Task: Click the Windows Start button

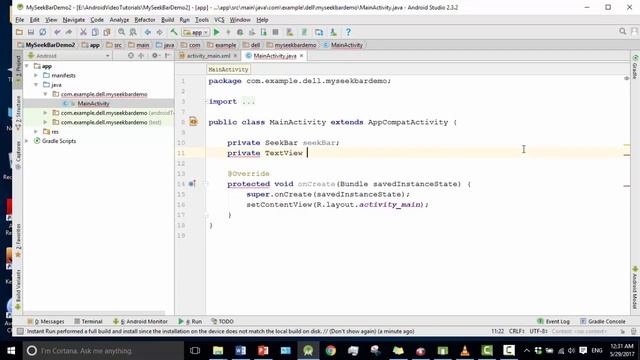Action: [11, 350]
